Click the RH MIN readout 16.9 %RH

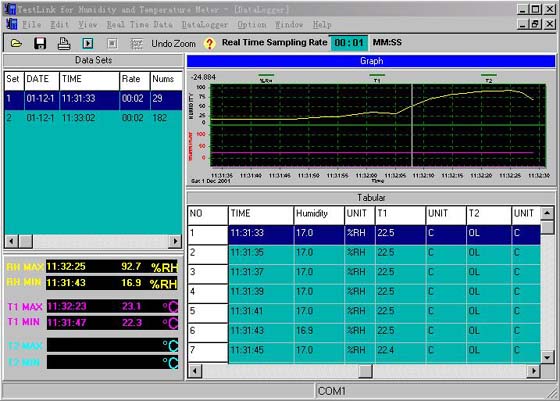(112, 283)
